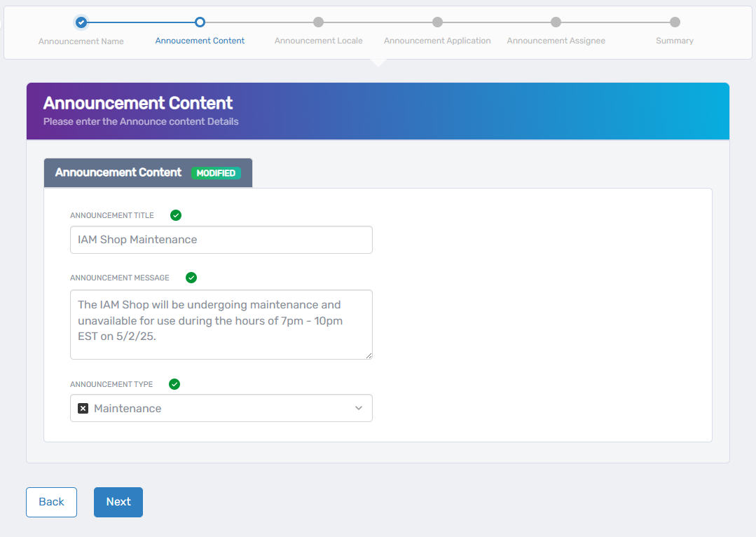The width and height of the screenshot is (756, 537).
Task: Click the Announcement Content step circle
Action: [200, 22]
